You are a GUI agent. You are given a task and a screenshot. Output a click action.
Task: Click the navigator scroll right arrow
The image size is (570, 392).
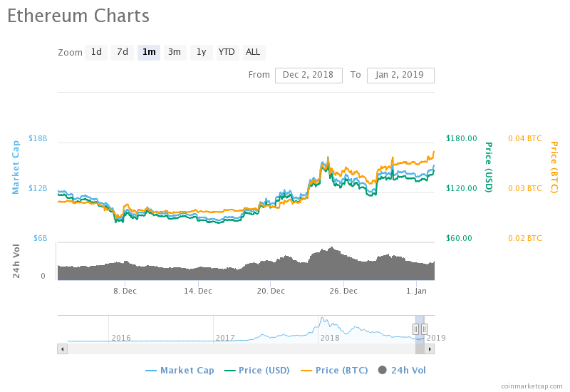[x=430, y=349]
